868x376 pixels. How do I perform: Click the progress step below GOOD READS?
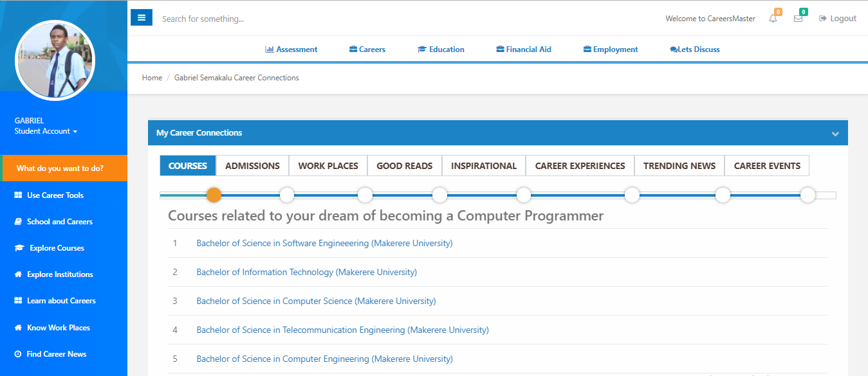click(x=439, y=195)
